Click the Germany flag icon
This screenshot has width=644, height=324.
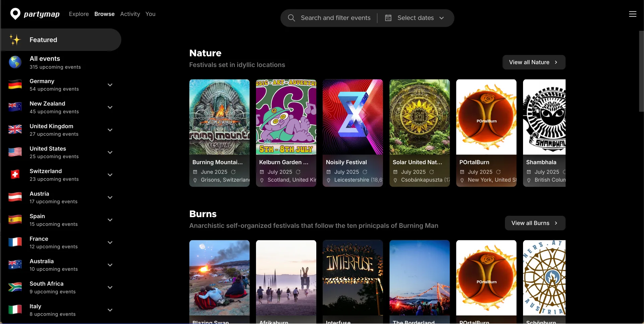tap(15, 85)
